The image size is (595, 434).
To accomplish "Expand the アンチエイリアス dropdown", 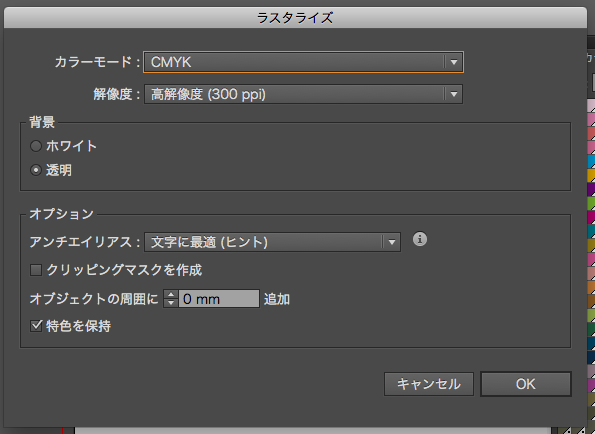I will (272, 242).
